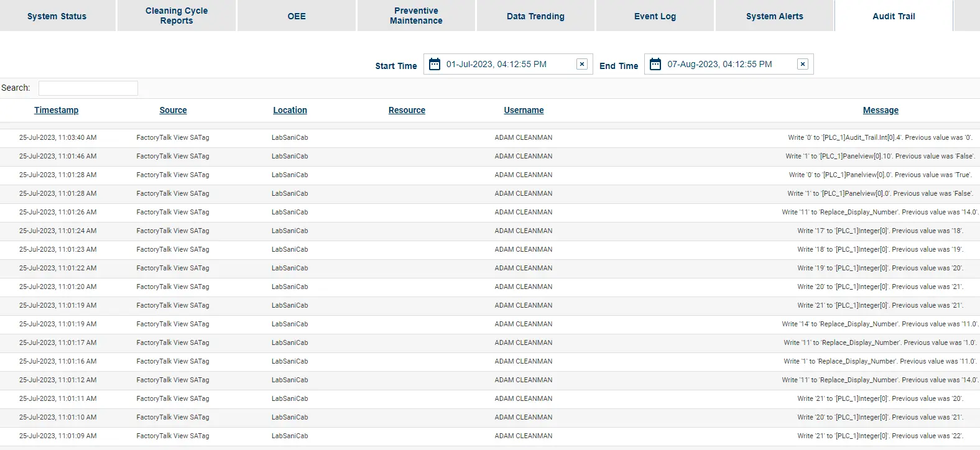Select timestamp 25-Jul-2023, 11:01:24 AM

click(x=58, y=231)
